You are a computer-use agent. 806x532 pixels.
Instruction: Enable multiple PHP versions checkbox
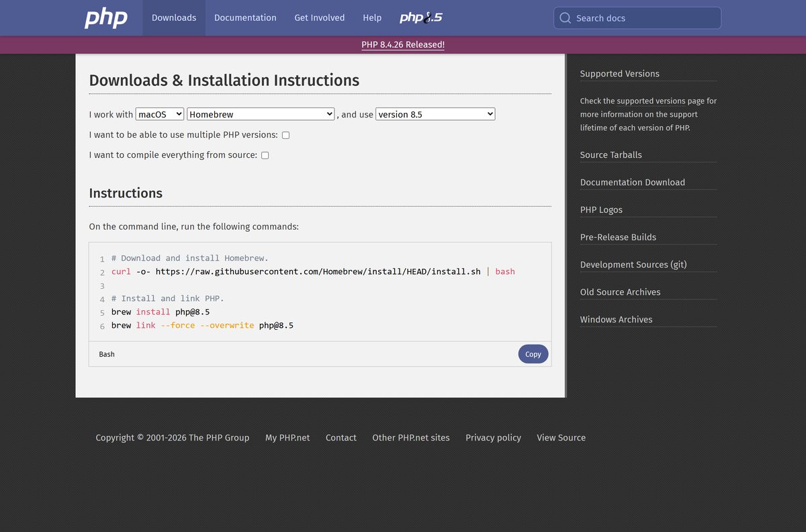(285, 135)
